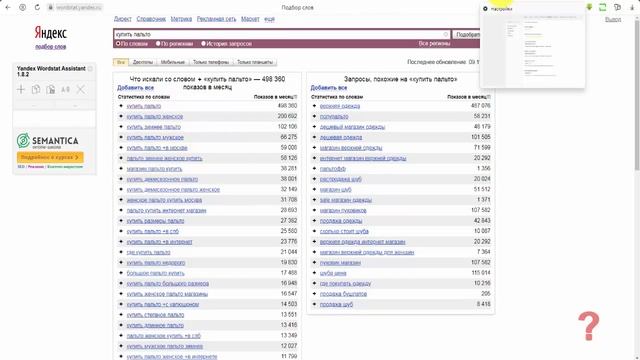Click the green download-arrow extension icon

coord(589,7)
